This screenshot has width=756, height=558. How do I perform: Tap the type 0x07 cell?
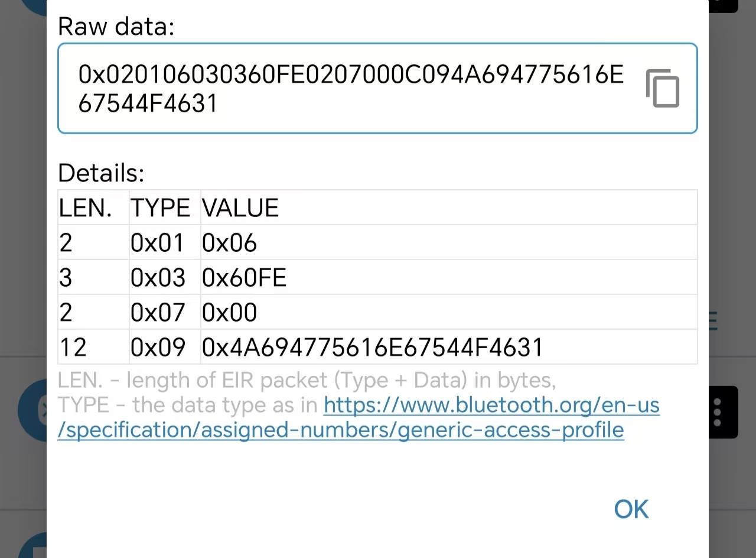[x=158, y=313]
